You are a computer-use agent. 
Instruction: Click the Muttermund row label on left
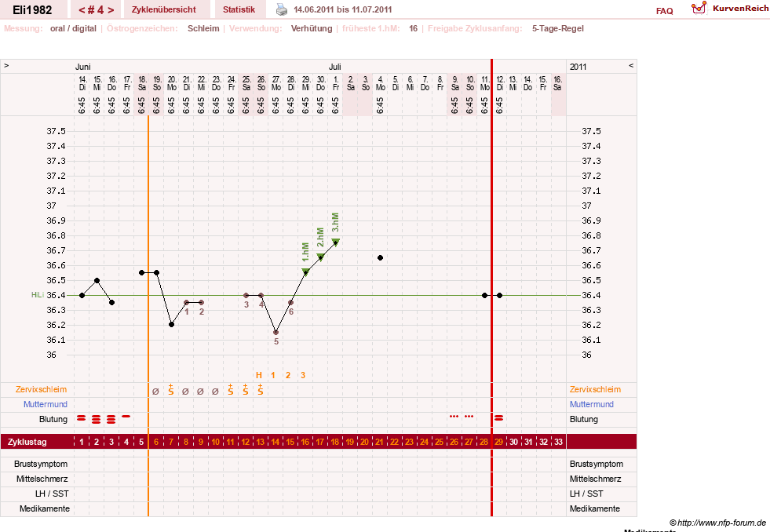(46, 404)
